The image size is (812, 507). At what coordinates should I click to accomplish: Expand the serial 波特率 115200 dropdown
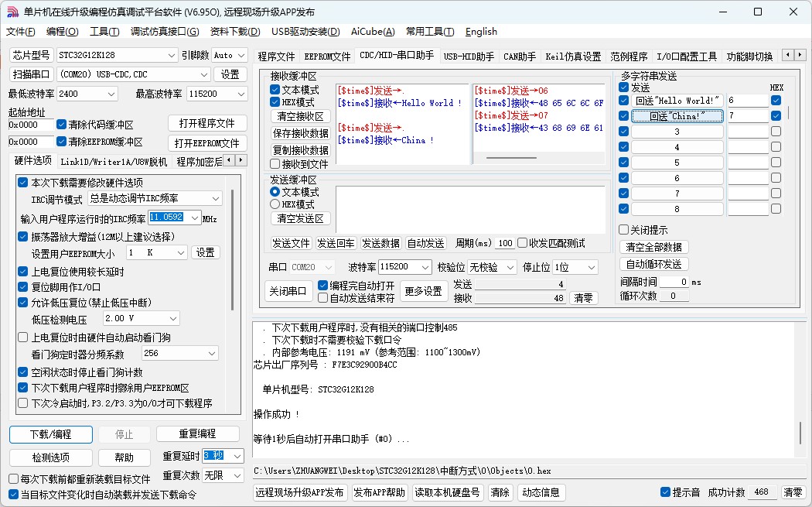coord(425,267)
